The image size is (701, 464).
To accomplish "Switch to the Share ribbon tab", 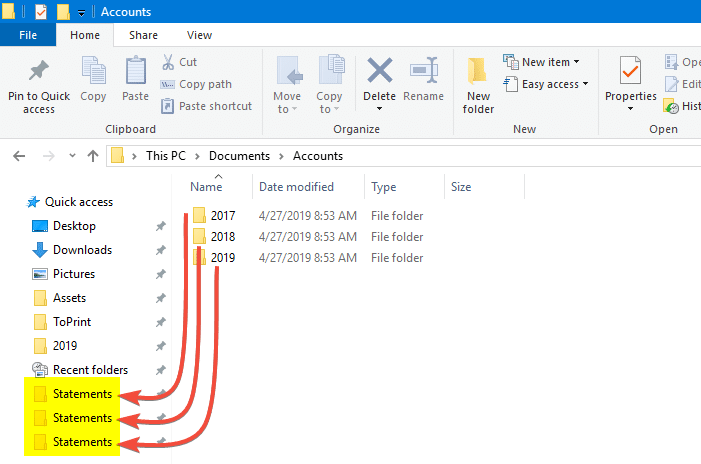I will click(x=143, y=35).
